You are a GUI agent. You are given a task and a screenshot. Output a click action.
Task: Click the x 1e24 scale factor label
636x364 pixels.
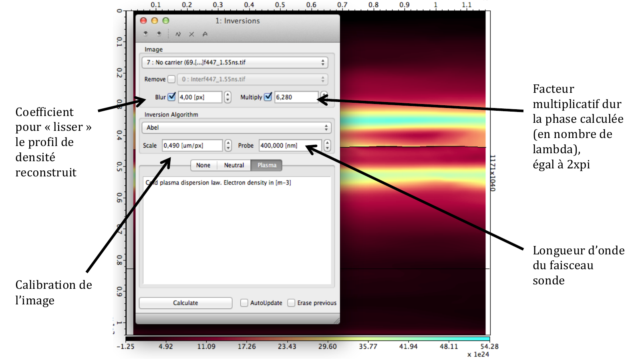click(478, 354)
